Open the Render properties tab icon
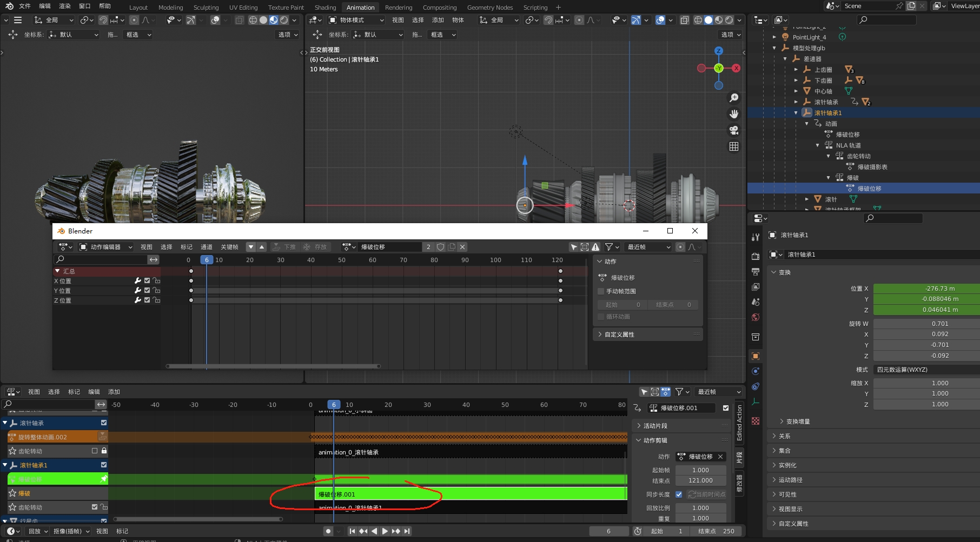This screenshot has height=542, width=980. tap(756, 256)
